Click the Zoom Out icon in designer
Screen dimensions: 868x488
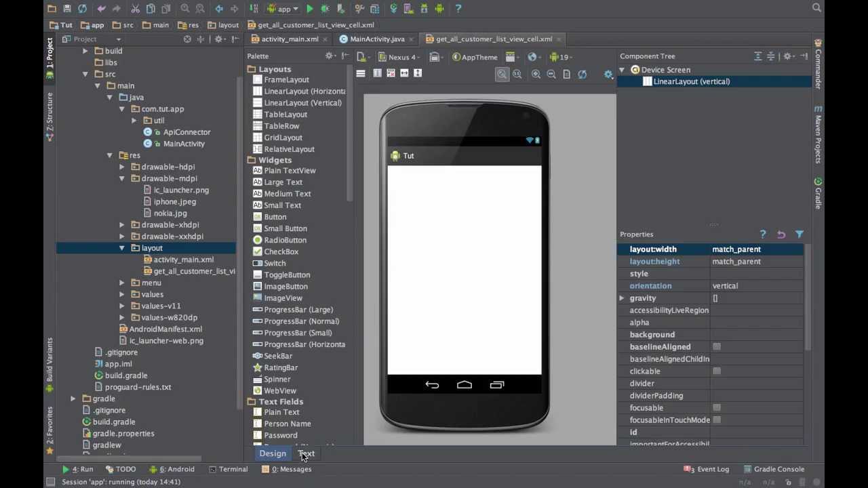tap(551, 74)
